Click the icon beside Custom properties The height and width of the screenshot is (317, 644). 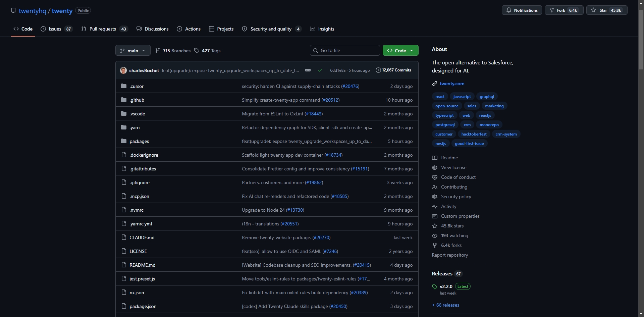pos(435,216)
